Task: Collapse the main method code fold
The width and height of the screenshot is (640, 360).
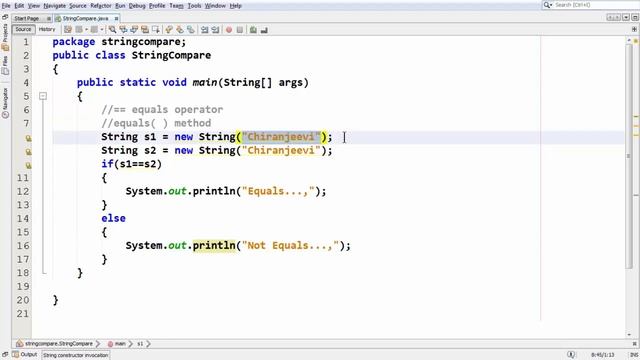Action: tap(43, 96)
